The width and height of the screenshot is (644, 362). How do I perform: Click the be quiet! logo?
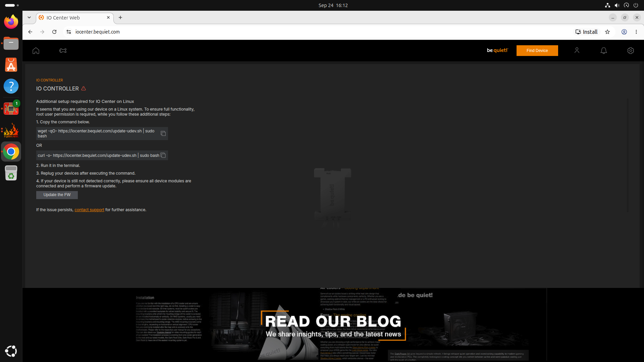click(497, 50)
